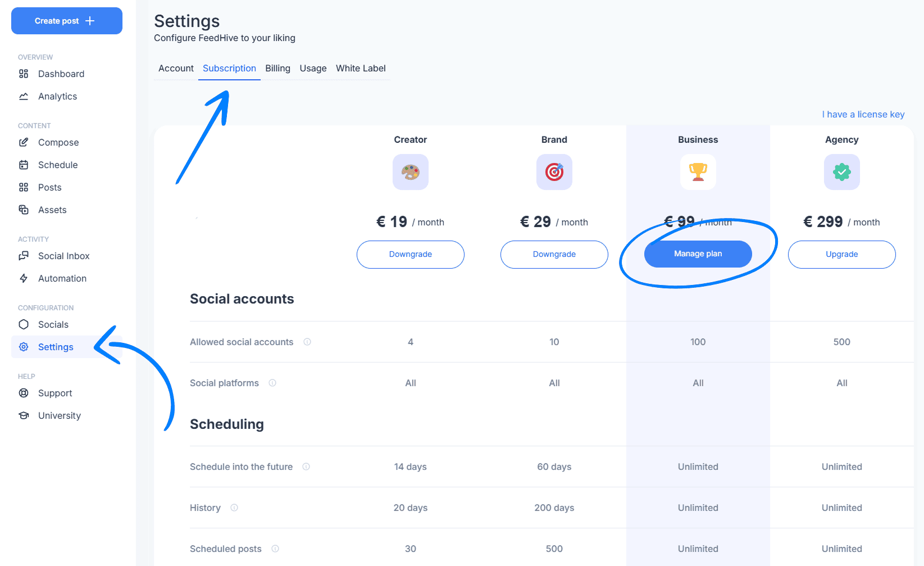Click the Creator plan palette icon
The image size is (924, 566).
(411, 172)
